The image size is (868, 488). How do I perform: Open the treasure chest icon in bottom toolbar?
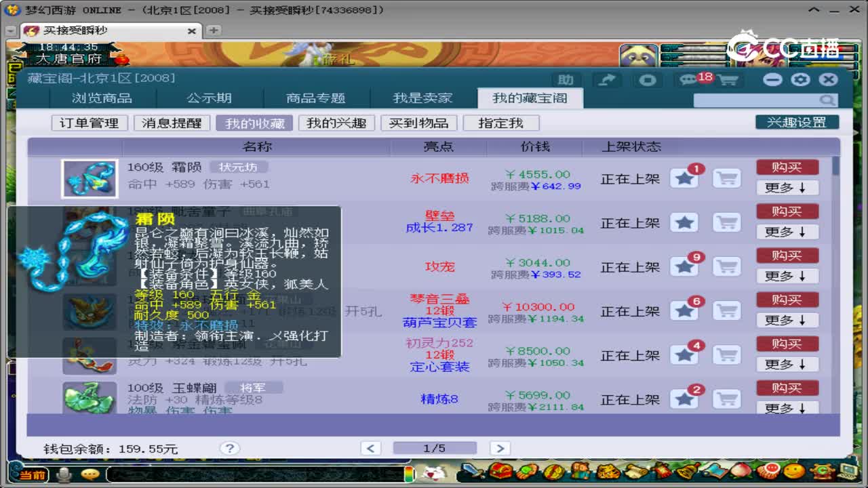click(500, 472)
